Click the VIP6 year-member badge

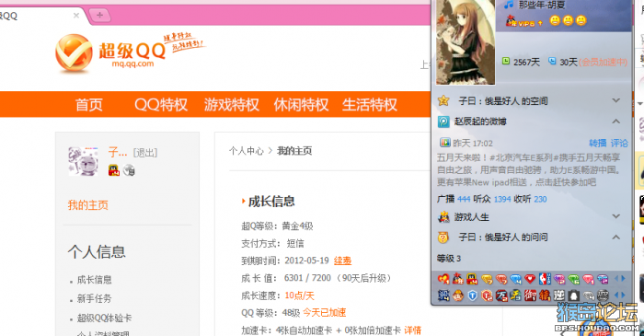pos(523,21)
